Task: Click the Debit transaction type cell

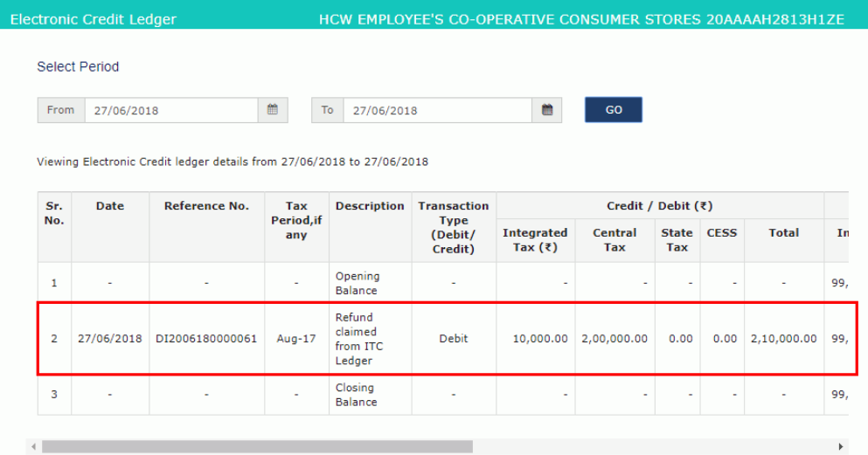Action: tap(454, 338)
